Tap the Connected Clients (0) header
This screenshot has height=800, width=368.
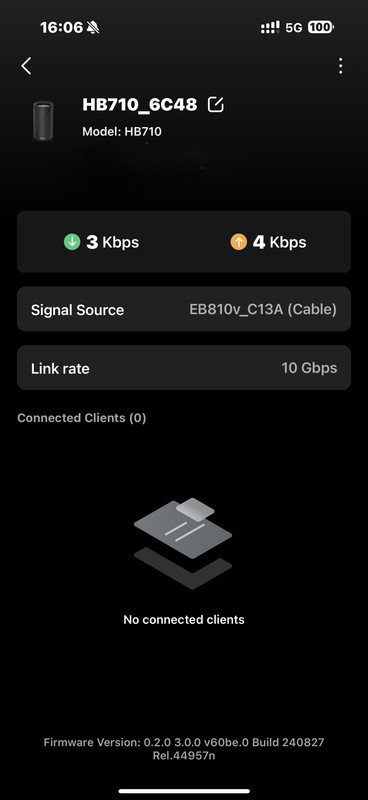[x=82, y=418]
